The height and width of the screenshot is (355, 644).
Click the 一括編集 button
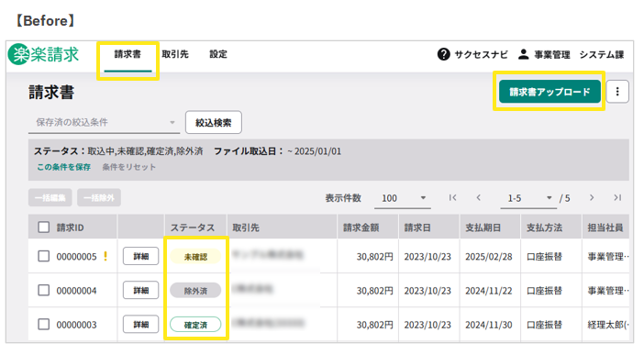click(50, 197)
